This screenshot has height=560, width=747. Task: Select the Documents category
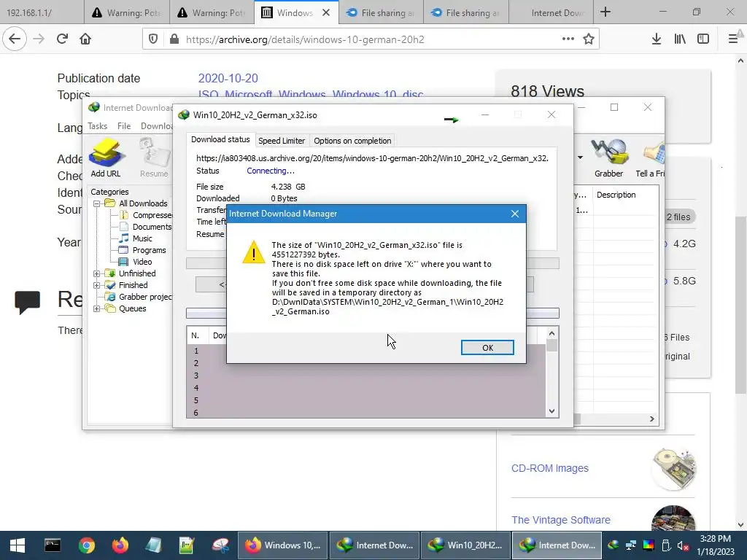coord(145,227)
